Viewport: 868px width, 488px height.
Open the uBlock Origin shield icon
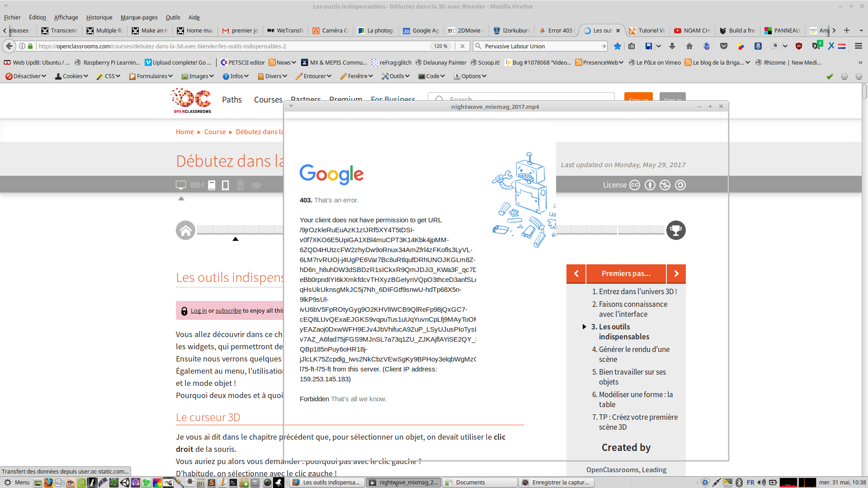click(799, 46)
